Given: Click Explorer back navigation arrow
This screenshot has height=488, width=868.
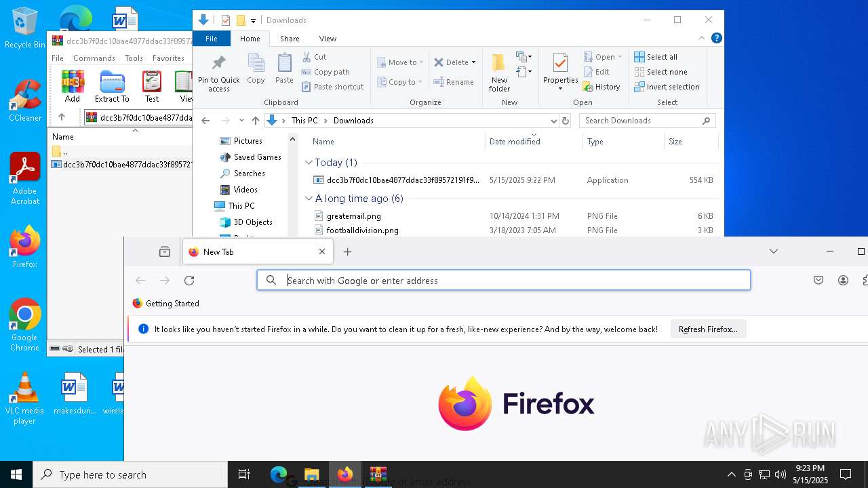Looking at the screenshot, I should click(205, 121).
